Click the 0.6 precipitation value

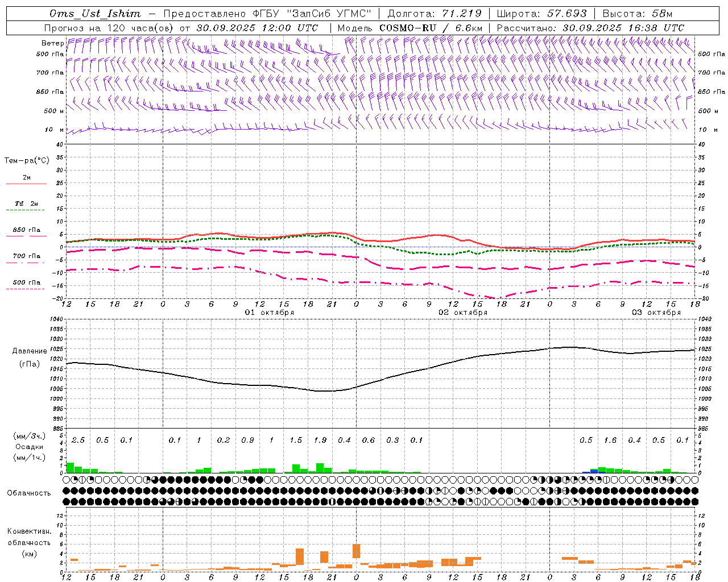[369, 440]
